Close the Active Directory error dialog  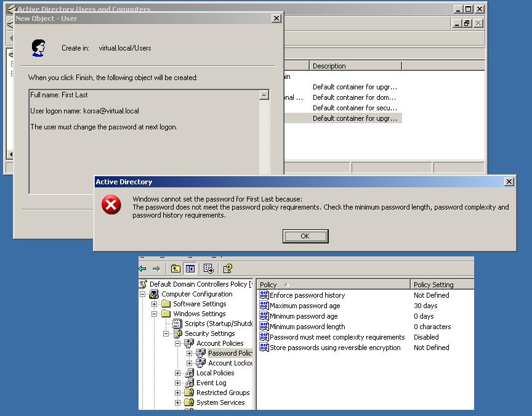509,182
